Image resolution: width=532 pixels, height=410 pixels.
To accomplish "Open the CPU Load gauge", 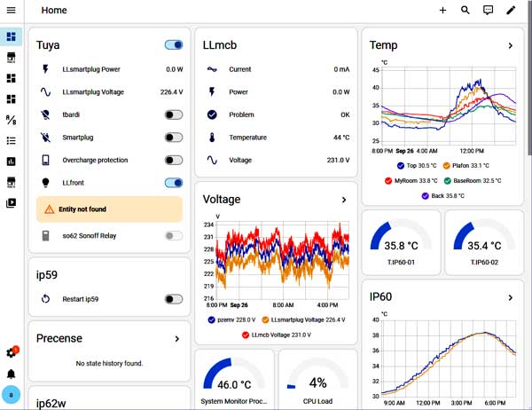I will coord(317,380).
